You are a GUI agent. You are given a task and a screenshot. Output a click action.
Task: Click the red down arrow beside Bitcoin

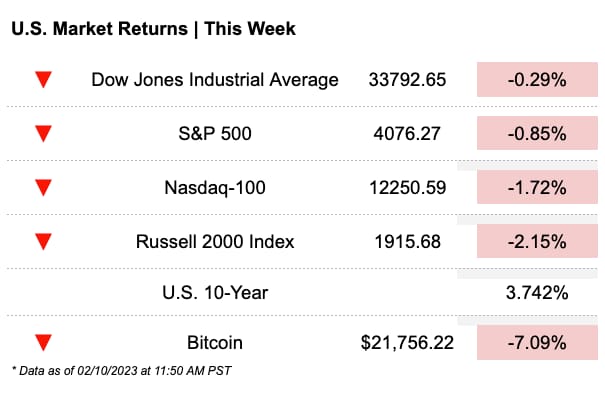coord(43,343)
